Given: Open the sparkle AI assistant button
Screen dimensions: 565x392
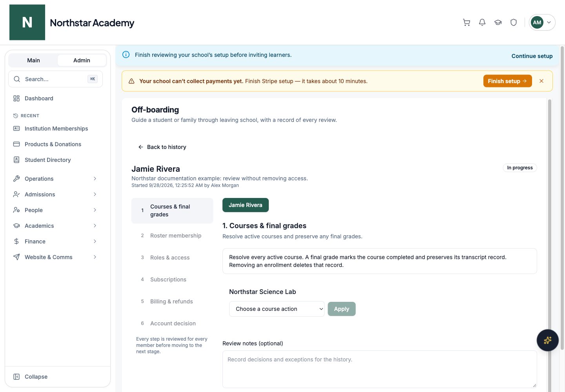Looking at the screenshot, I should (547, 340).
